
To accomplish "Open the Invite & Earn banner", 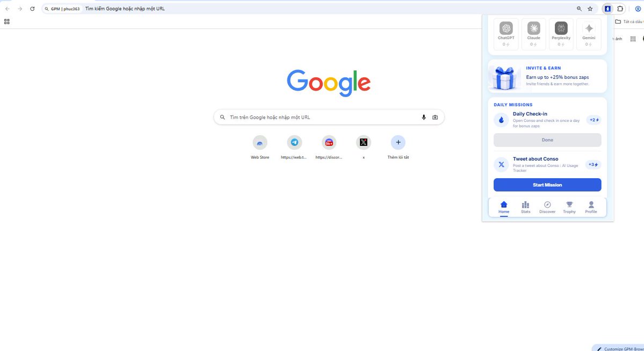I will click(547, 76).
